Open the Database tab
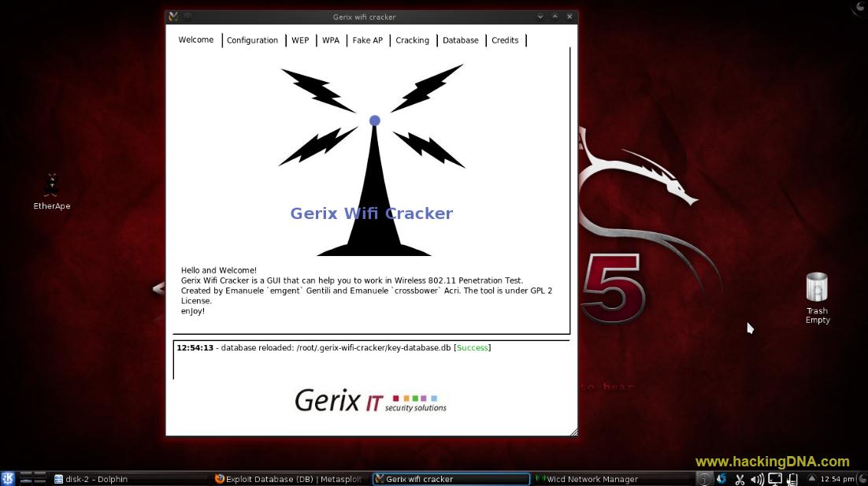This screenshot has width=868, height=486. (461, 40)
